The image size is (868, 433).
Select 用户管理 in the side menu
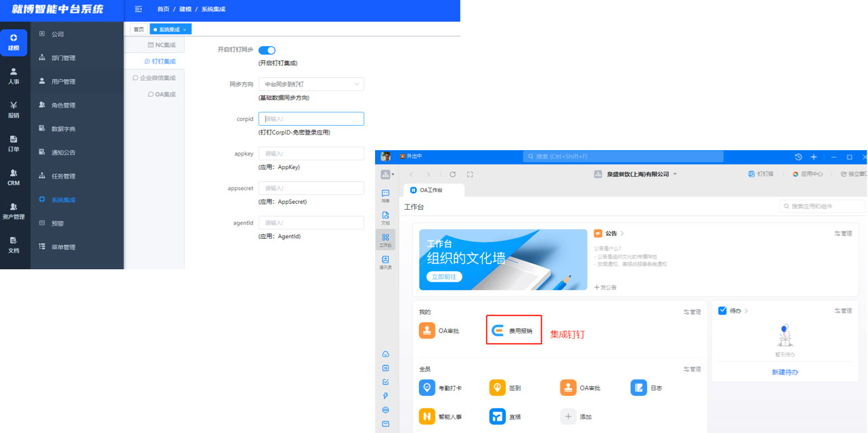[x=63, y=82]
